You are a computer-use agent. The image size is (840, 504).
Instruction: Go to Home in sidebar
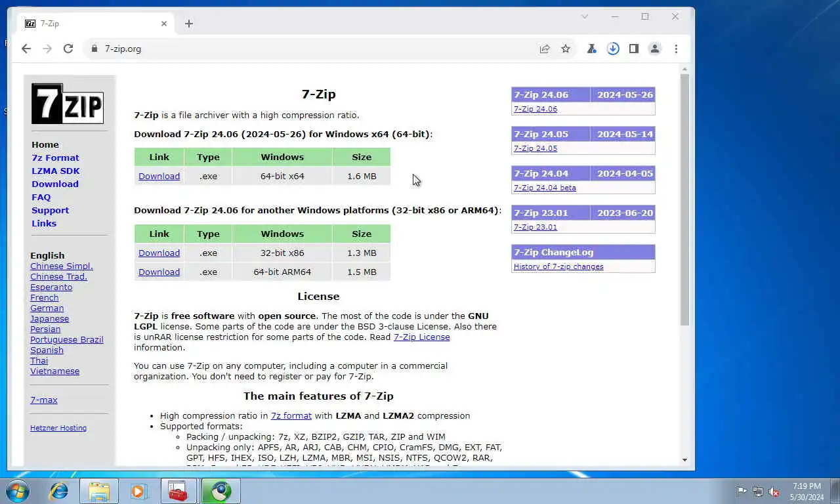(x=45, y=144)
